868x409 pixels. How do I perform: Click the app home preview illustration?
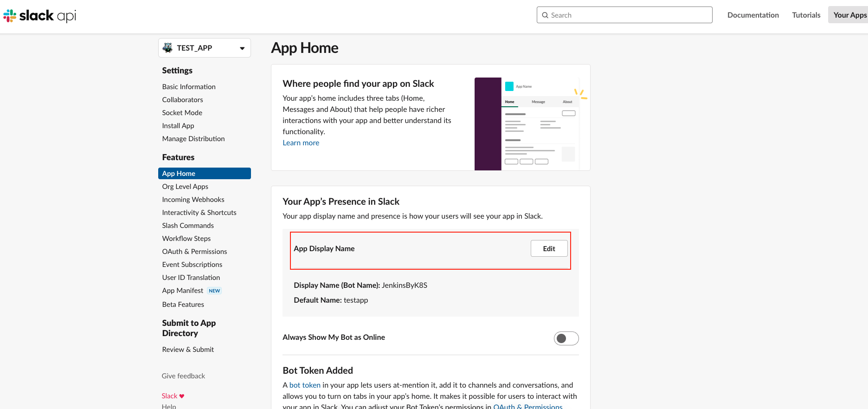tap(532, 124)
